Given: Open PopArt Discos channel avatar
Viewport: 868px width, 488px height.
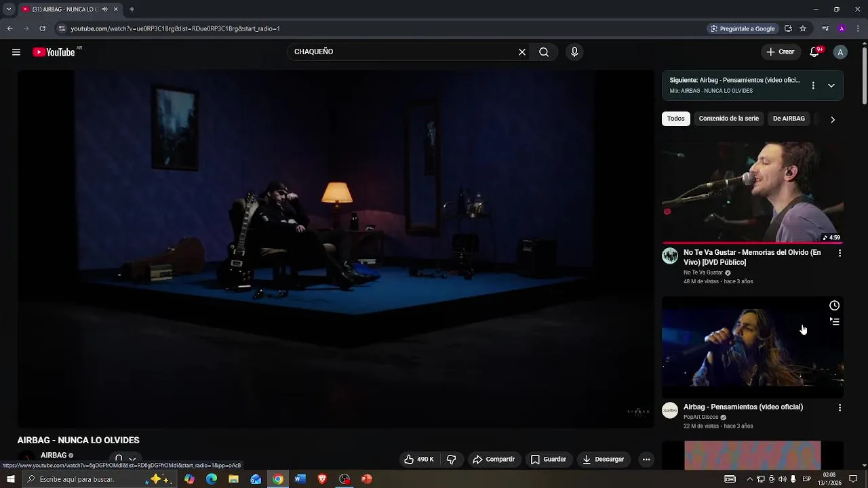Looking at the screenshot, I should (670, 411).
